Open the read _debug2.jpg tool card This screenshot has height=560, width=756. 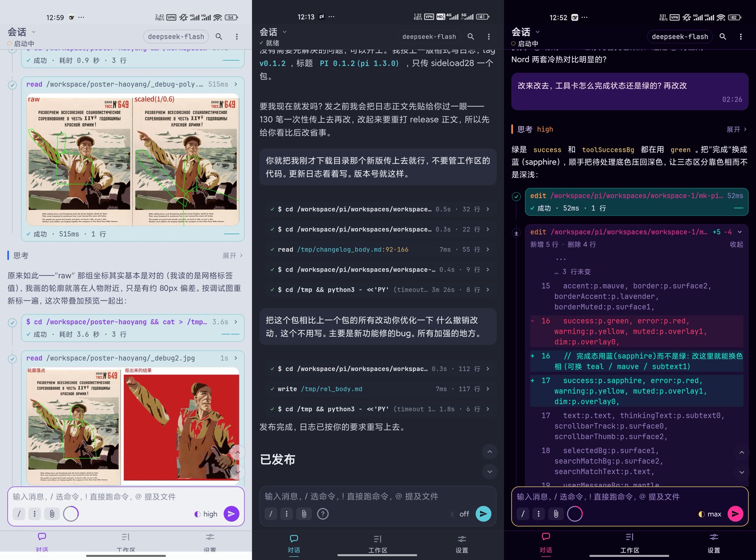[x=132, y=358]
